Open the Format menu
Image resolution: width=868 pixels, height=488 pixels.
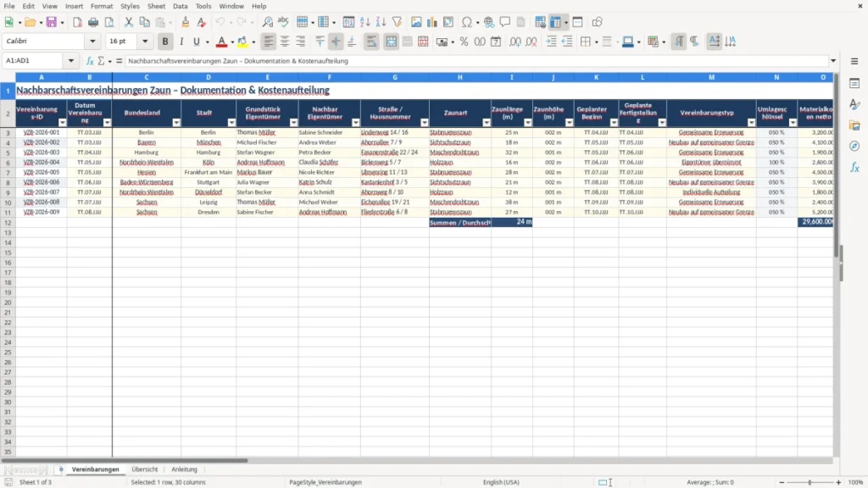point(102,6)
